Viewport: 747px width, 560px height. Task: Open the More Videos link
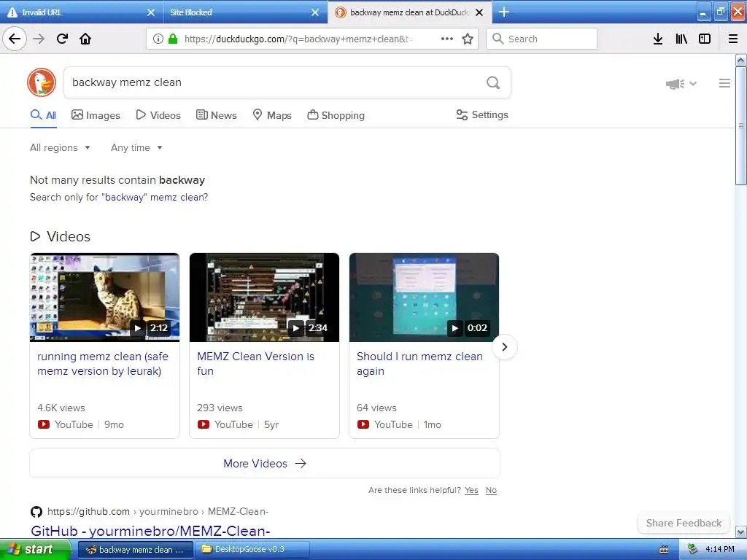pyautogui.click(x=264, y=463)
